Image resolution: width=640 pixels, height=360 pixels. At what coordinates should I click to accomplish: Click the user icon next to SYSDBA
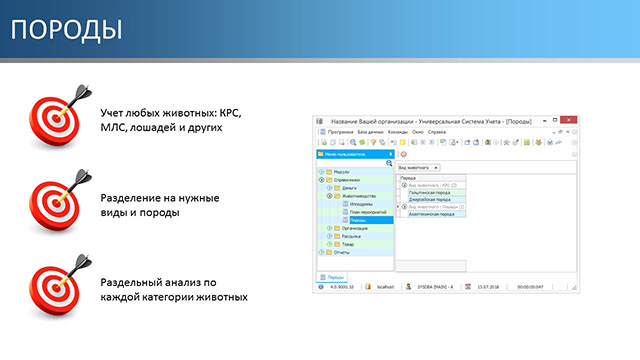click(x=408, y=287)
